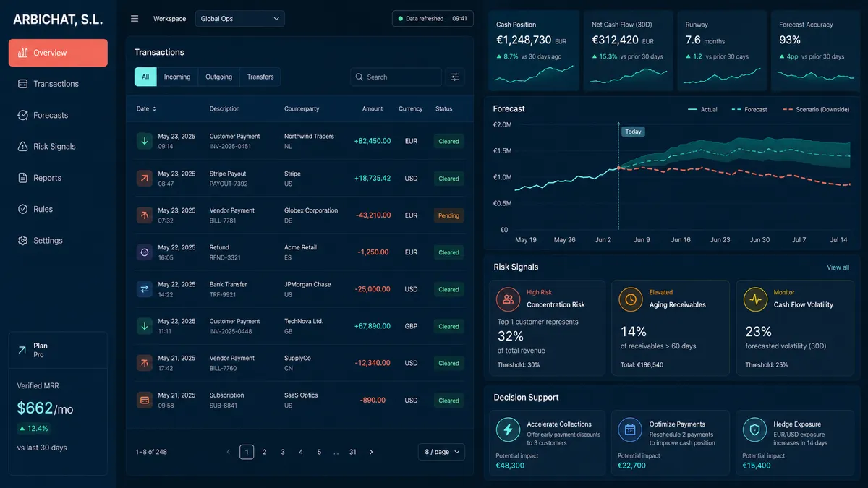Screen dimensions: 868x488
Task: Click the Data refreshed status badge
Action: coord(433,19)
